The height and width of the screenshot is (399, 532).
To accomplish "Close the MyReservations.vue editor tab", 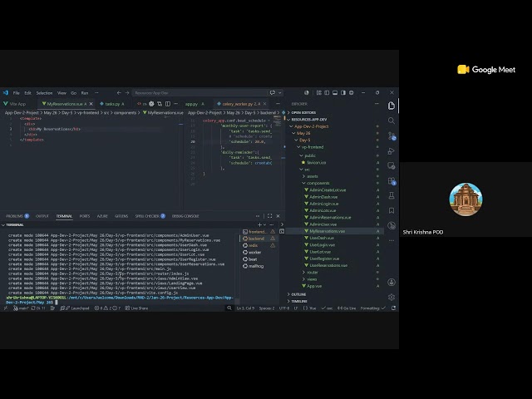I will pos(91,104).
